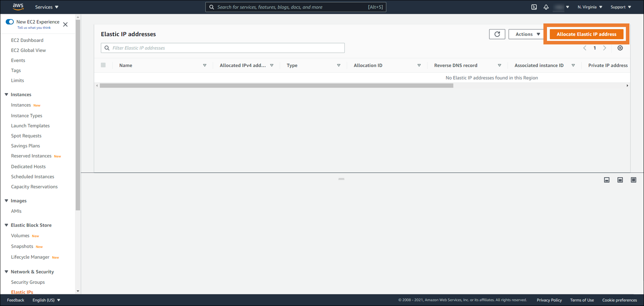This screenshot has width=644, height=306.
Task: Close the New EC2 Experience banner
Action: coord(65,25)
